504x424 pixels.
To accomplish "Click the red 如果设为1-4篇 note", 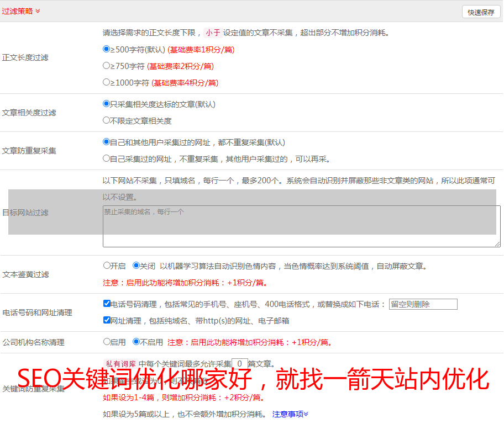I will click(x=185, y=397).
